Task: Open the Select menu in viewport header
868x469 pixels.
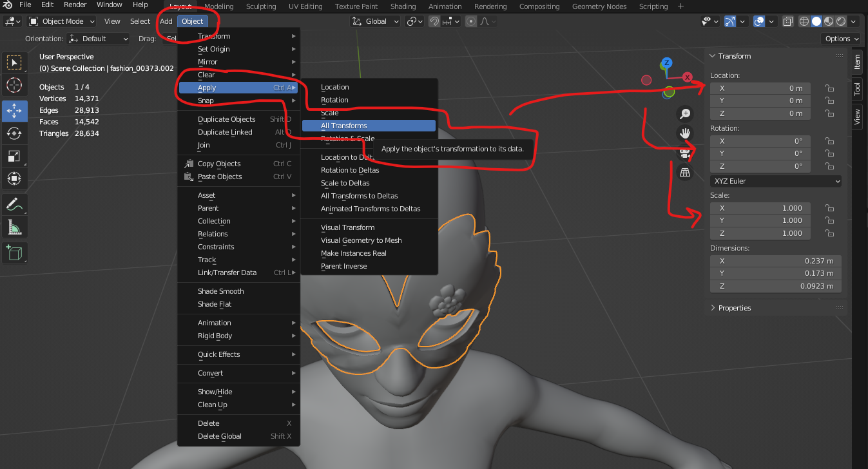Action: [x=140, y=21]
